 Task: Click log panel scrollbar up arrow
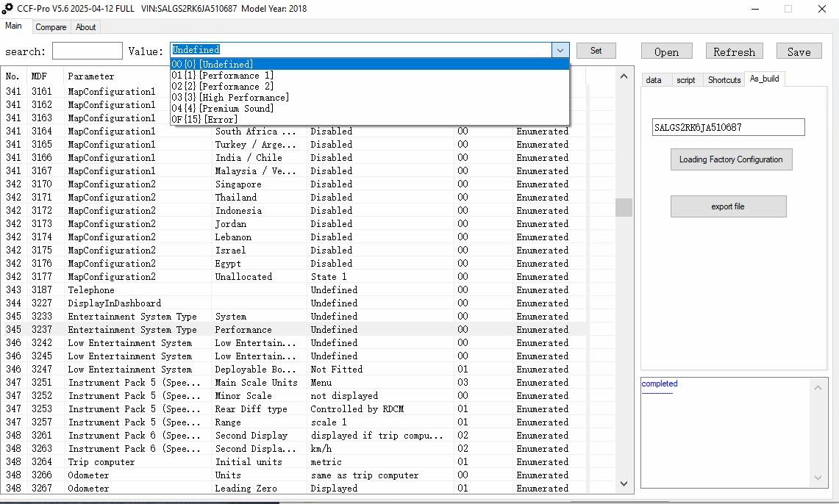click(818, 388)
